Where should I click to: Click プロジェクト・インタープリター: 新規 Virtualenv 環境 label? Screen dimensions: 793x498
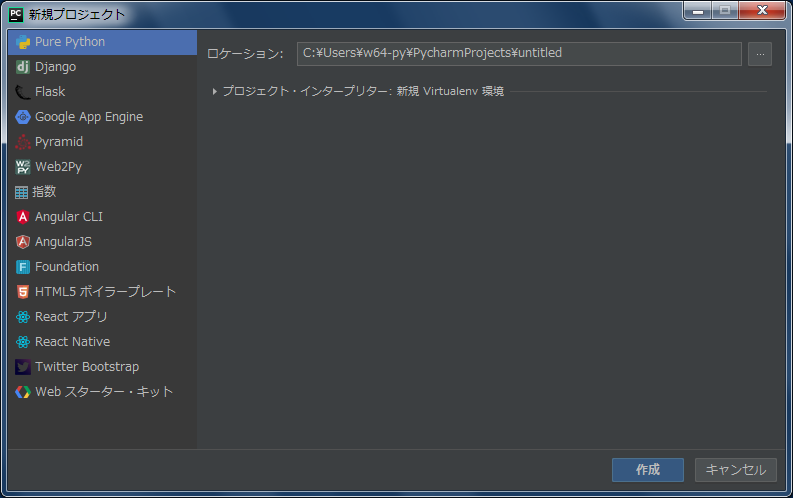363,92
